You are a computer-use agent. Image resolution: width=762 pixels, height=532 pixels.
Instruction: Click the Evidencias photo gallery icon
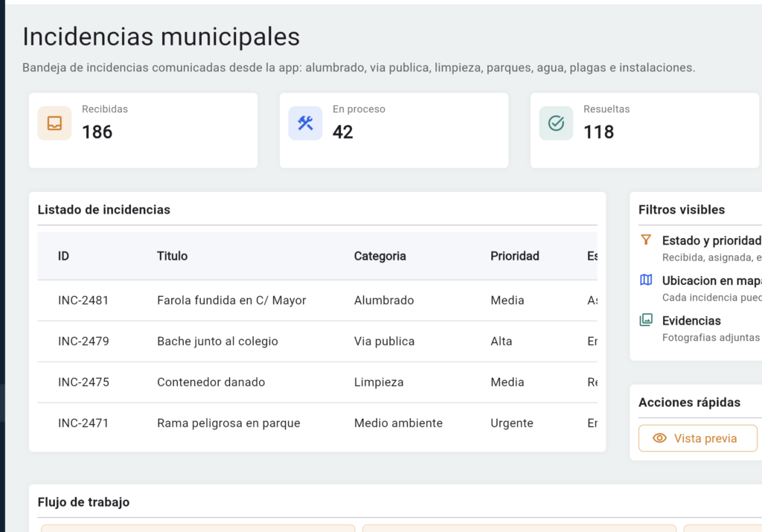pyautogui.click(x=646, y=320)
